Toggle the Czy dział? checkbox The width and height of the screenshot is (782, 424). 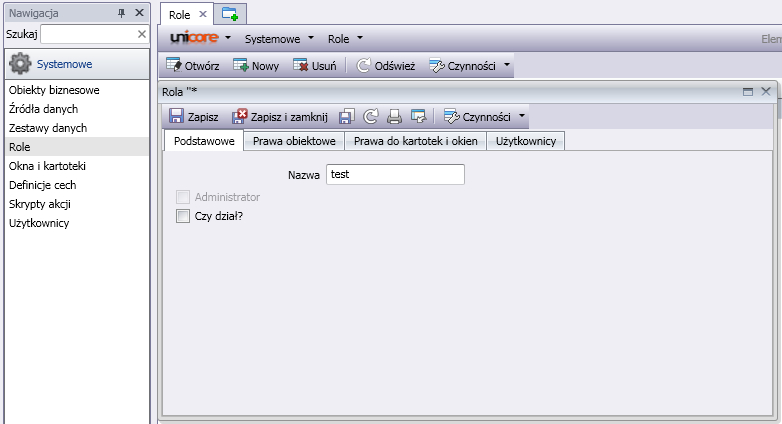coord(182,215)
